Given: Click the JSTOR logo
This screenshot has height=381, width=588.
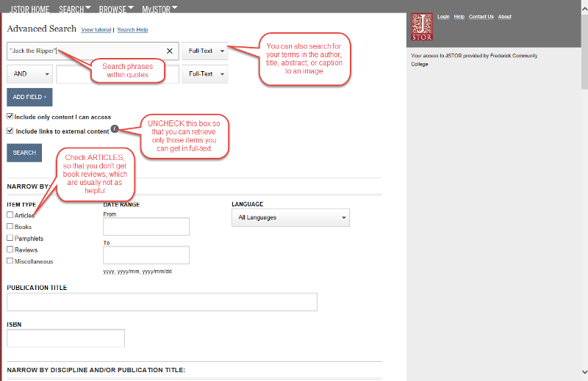Looking at the screenshot, I should (x=422, y=27).
